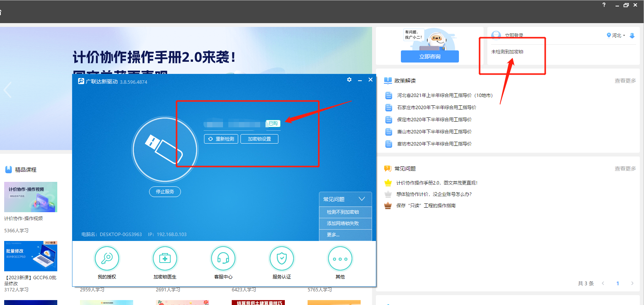Open 河北省2021年上半年综合用工指导价 article

coord(445,95)
